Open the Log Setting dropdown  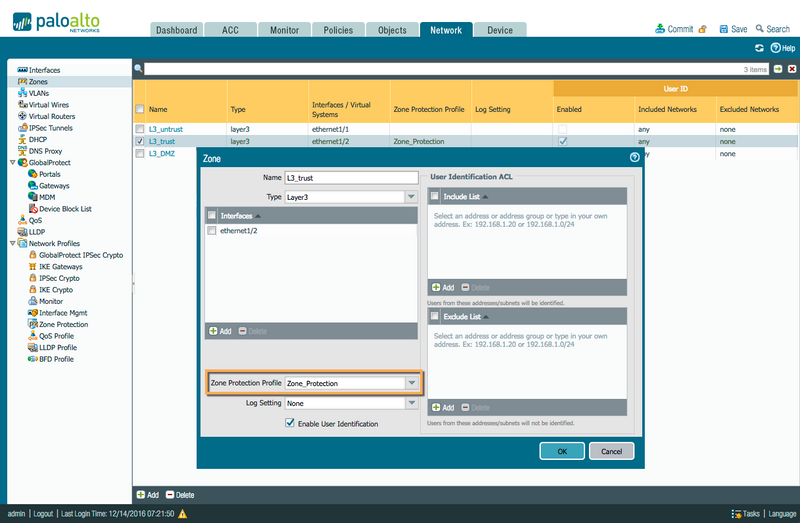[411, 403]
